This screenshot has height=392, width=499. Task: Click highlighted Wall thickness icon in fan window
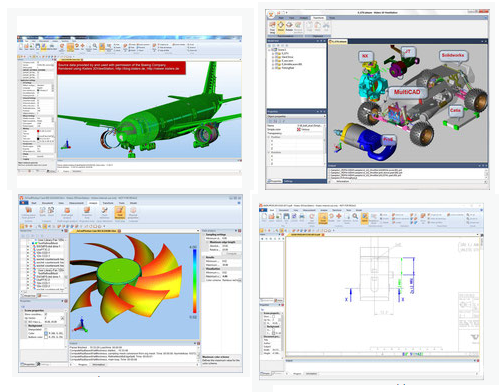click(119, 213)
